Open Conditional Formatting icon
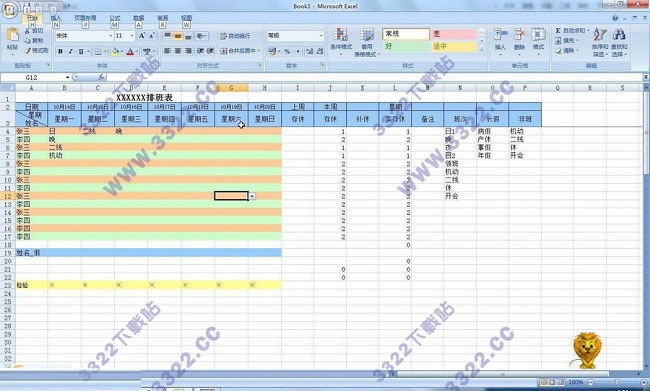 pyautogui.click(x=341, y=35)
